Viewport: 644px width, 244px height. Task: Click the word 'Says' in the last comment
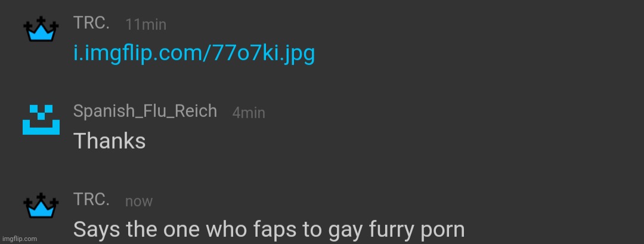point(97,230)
